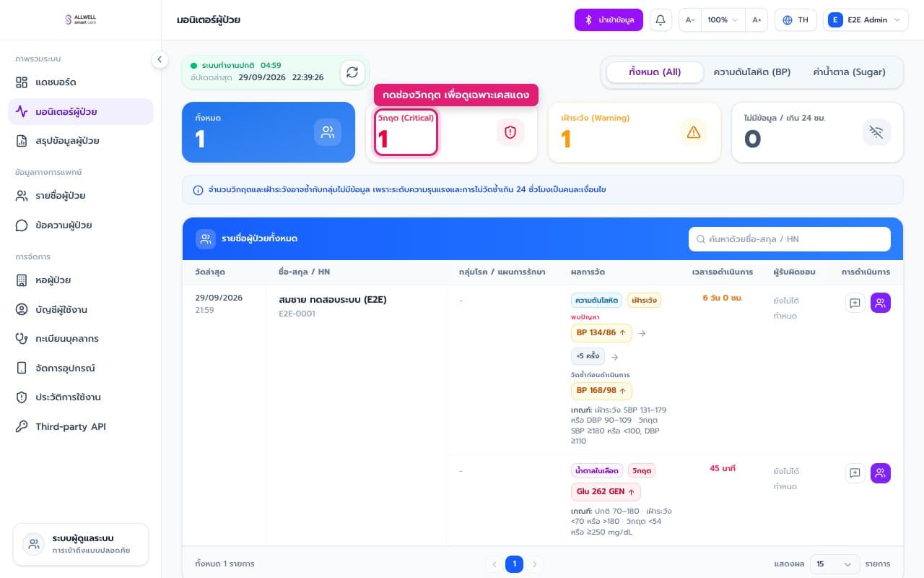Click the no-signal wifi icon
924x578 pixels.
pyautogui.click(x=876, y=132)
